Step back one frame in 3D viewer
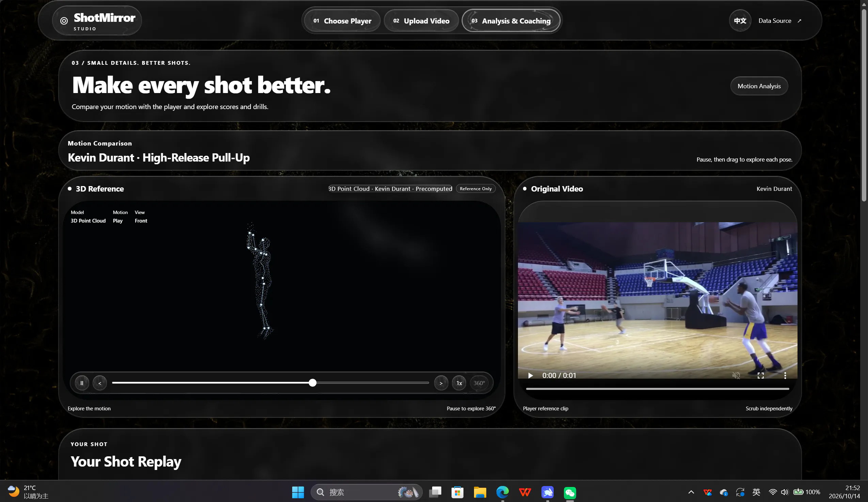 click(x=100, y=383)
